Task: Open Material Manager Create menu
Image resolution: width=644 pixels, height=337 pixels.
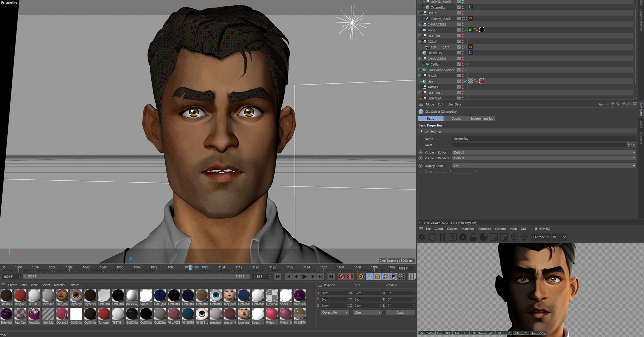Action: pyautogui.click(x=13, y=285)
